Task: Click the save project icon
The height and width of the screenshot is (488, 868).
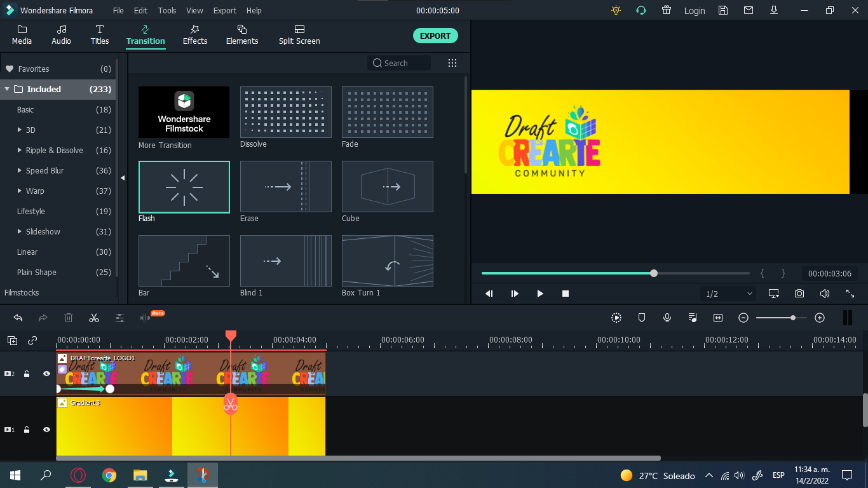Action: coord(723,10)
